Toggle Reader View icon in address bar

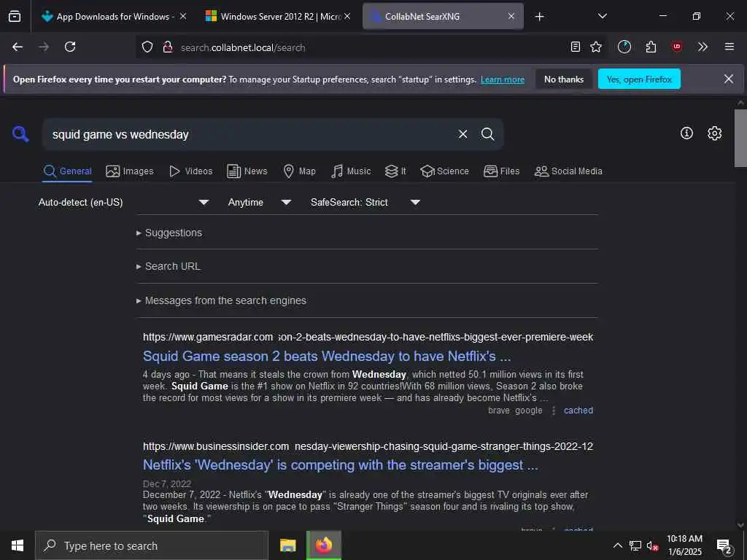tap(576, 47)
